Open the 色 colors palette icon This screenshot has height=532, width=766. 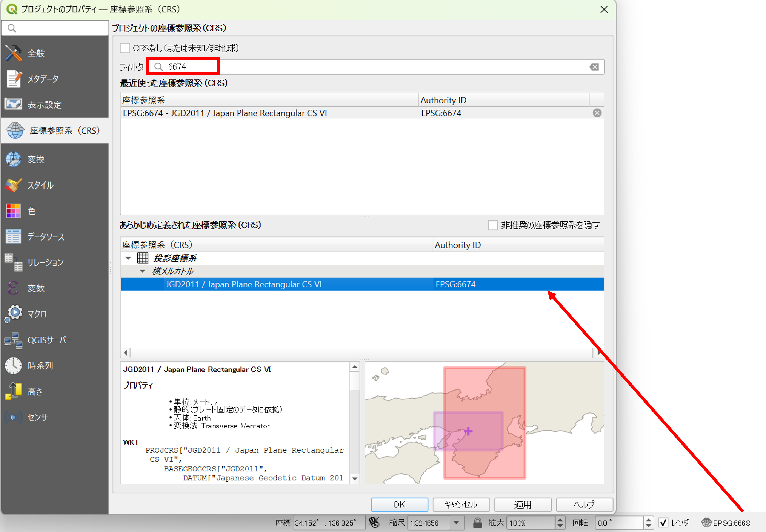pyautogui.click(x=13, y=211)
